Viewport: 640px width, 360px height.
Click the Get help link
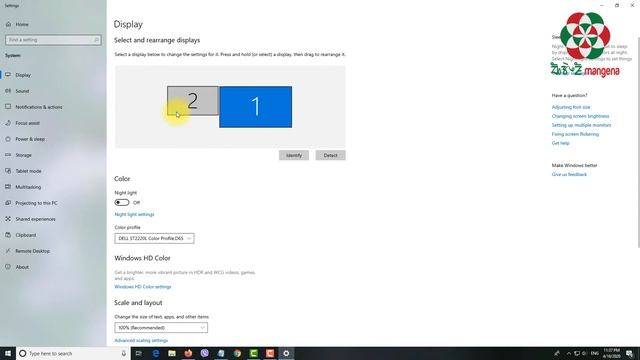[x=561, y=143]
